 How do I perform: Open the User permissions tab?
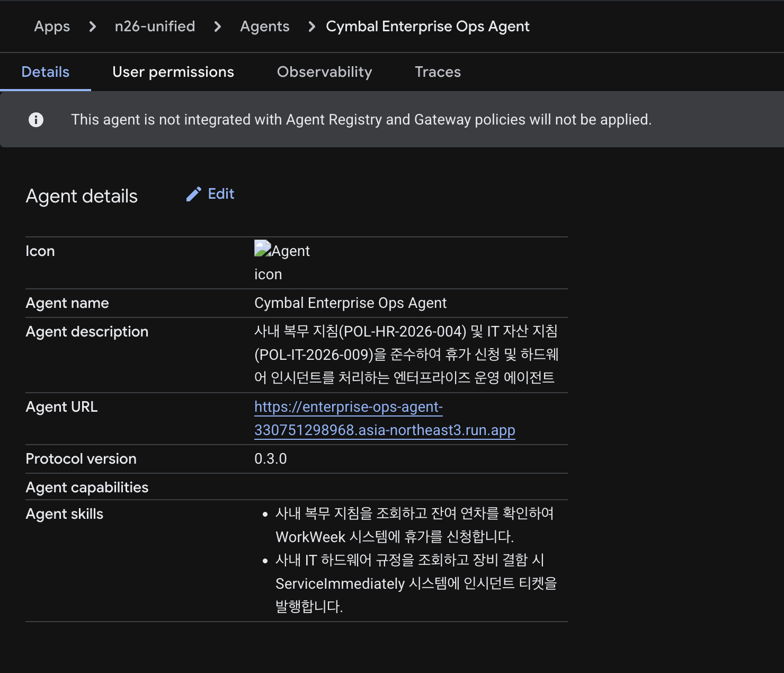(x=173, y=72)
